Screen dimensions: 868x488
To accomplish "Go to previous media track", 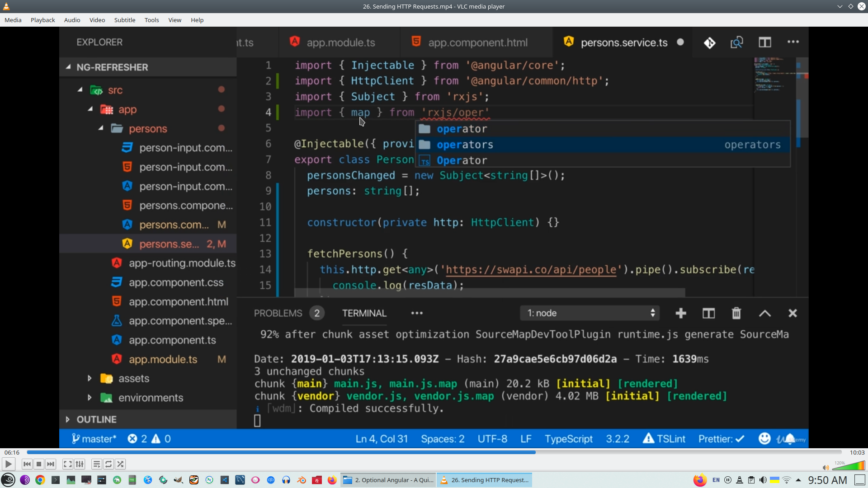I will point(27,464).
